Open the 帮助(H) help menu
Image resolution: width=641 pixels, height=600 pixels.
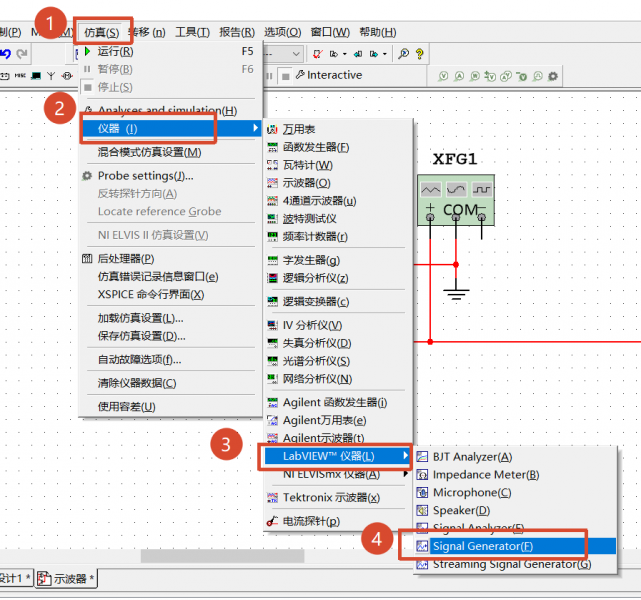click(378, 32)
